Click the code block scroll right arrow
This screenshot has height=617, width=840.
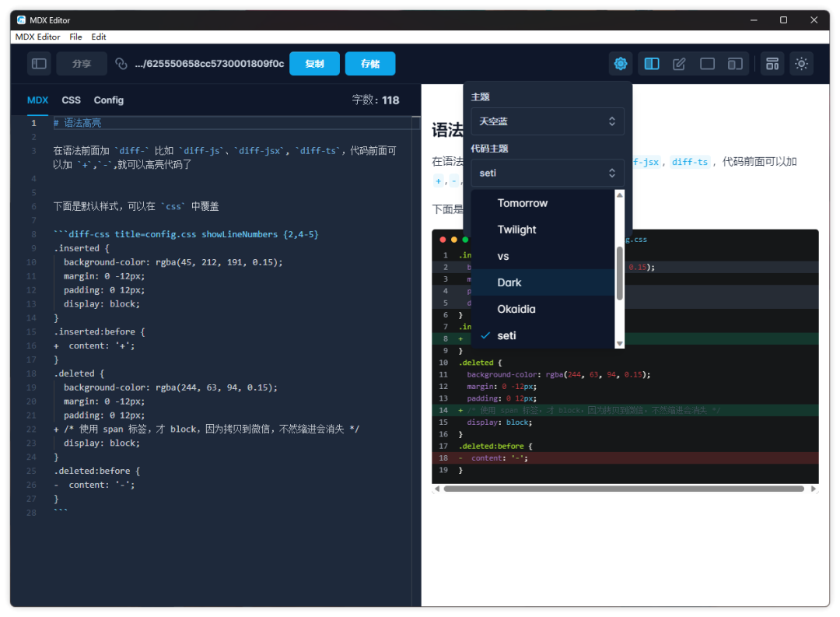coord(814,489)
